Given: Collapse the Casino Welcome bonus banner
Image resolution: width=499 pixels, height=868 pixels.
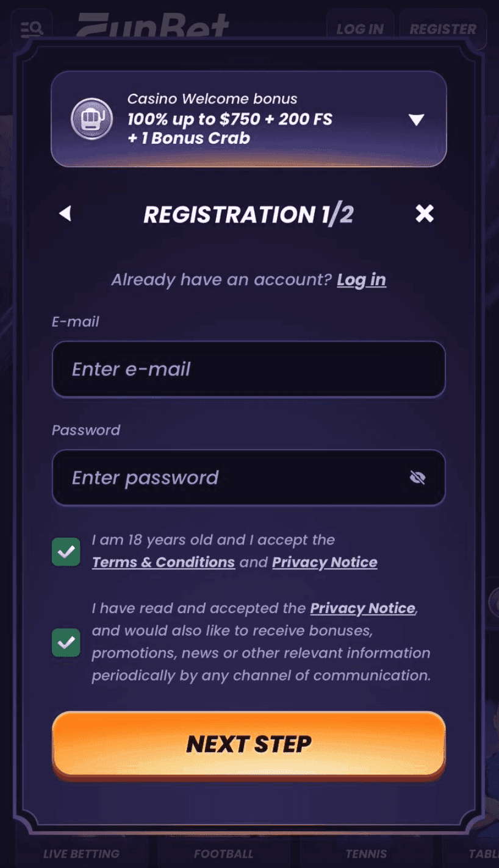Looking at the screenshot, I should pos(417,119).
